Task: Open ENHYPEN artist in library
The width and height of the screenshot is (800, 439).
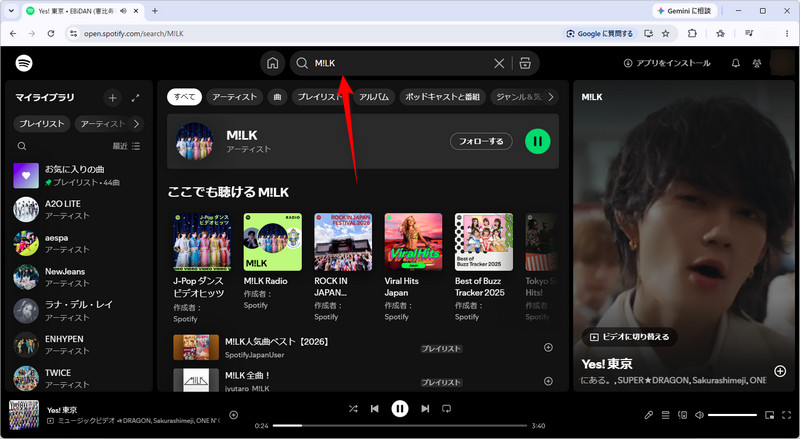Action: pos(79,345)
